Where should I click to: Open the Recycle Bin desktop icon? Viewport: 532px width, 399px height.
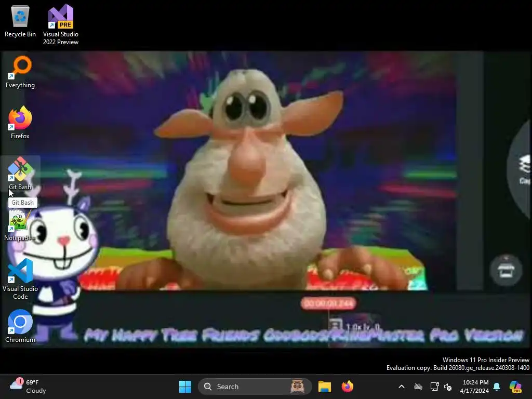tap(20, 21)
